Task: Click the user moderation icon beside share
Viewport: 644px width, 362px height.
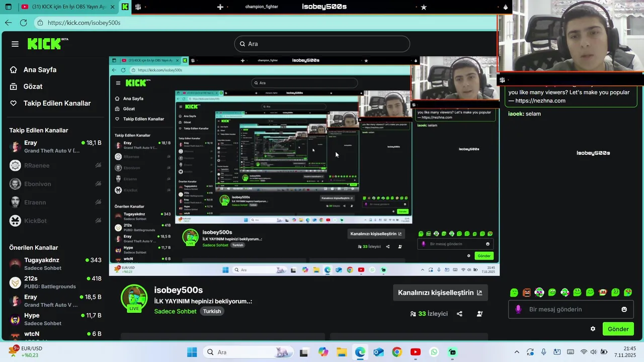Action: [x=479, y=314]
